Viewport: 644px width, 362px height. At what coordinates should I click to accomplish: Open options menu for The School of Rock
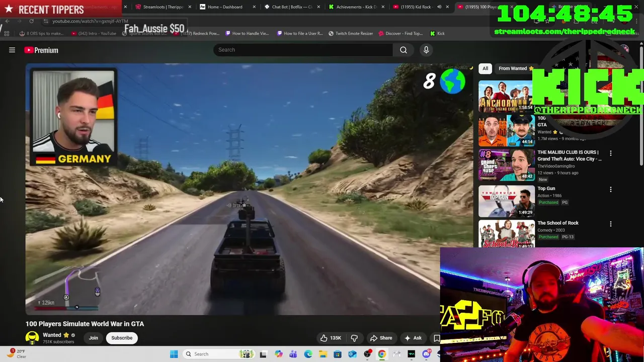pos(611,224)
